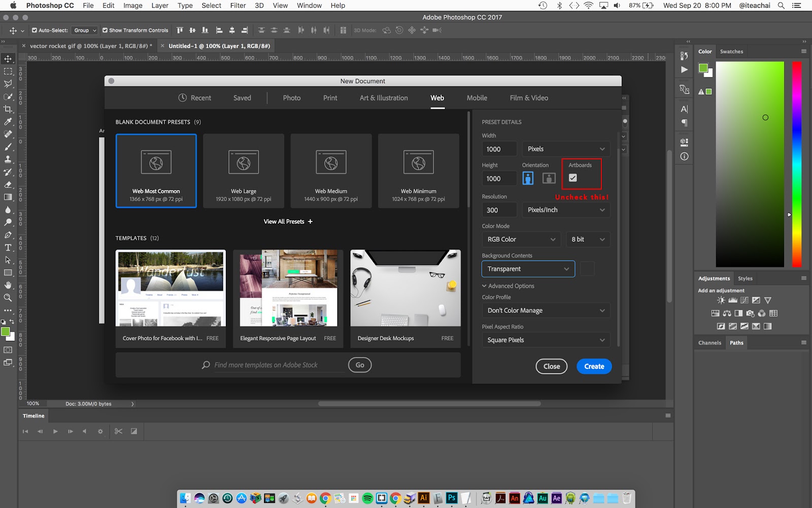Choose the Hand tool
This screenshot has width=812, height=508.
click(8, 285)
